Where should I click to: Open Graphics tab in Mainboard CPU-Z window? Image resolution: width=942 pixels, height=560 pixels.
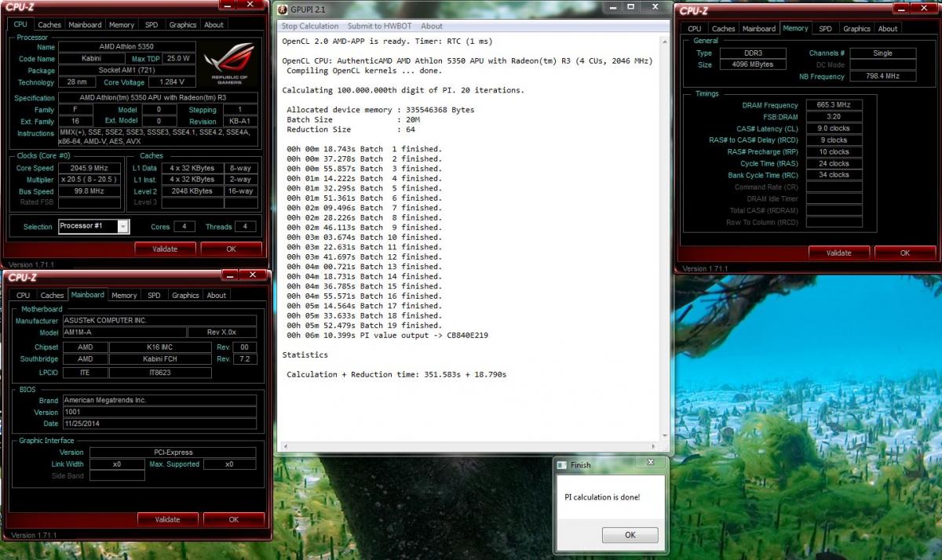click(x=185, y=296)
